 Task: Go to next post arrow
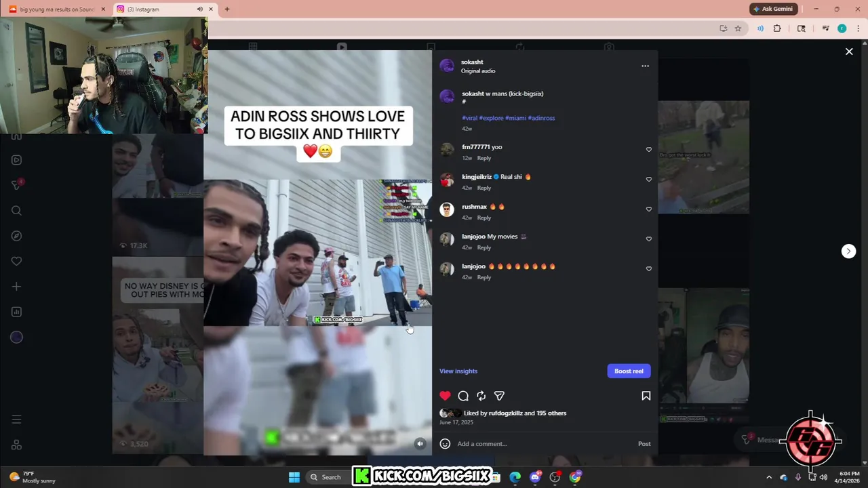coord(848,251)
